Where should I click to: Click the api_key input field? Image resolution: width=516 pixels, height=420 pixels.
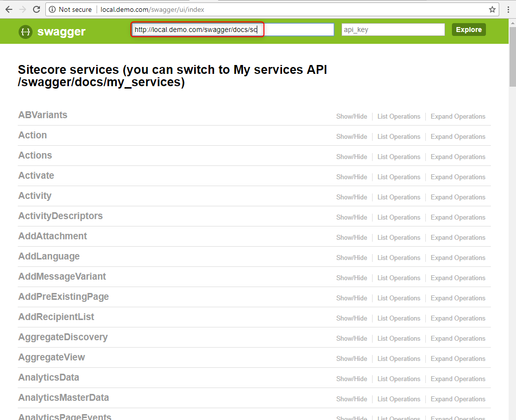(x=393, y=30)
